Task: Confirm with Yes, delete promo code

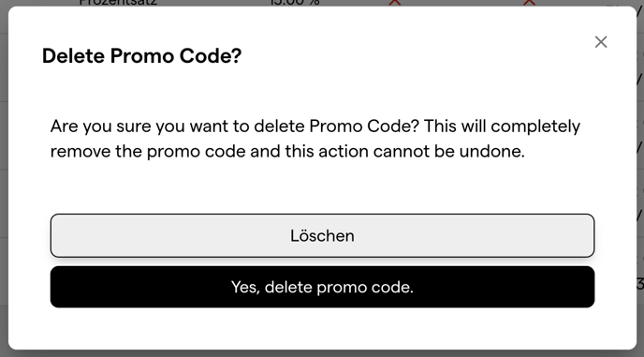Action: [x=322, y=287]
